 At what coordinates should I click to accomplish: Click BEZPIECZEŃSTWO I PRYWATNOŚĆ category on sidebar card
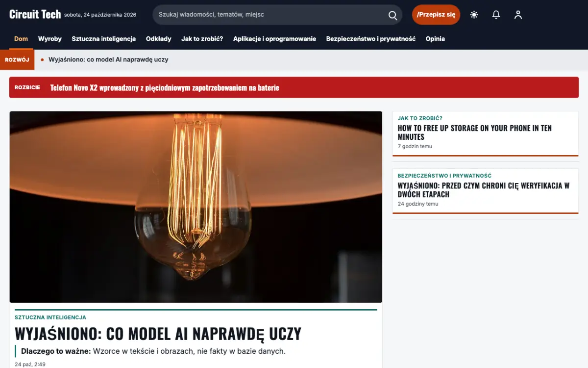pyautogui.click(x=444, y=176)
